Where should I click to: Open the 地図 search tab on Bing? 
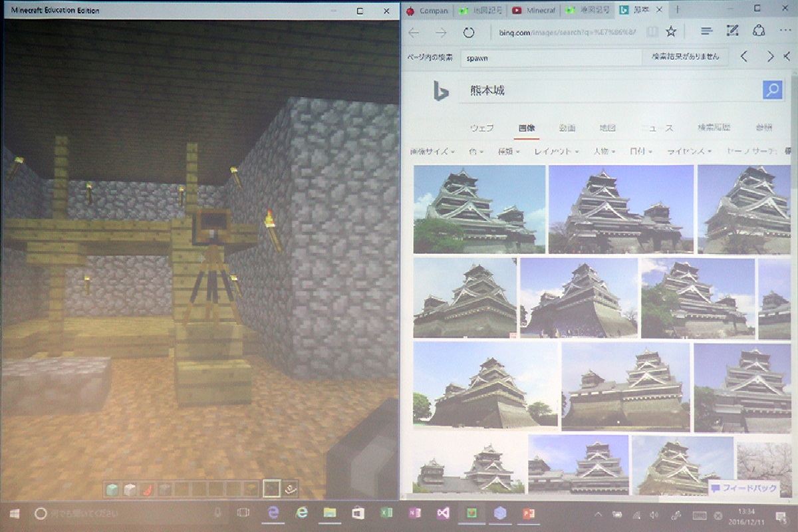click(607, 128)
